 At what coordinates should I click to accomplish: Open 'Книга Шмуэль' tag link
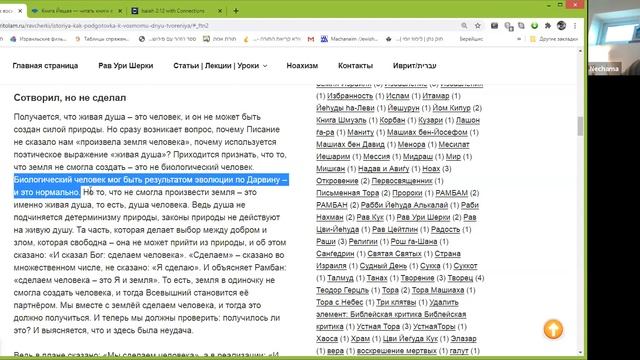[341, 120]
